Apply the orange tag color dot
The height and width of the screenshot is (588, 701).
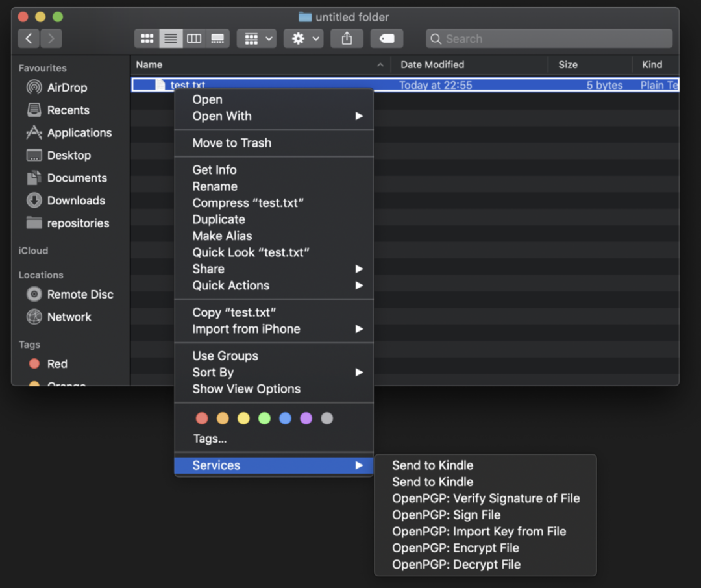pos(223,418)
